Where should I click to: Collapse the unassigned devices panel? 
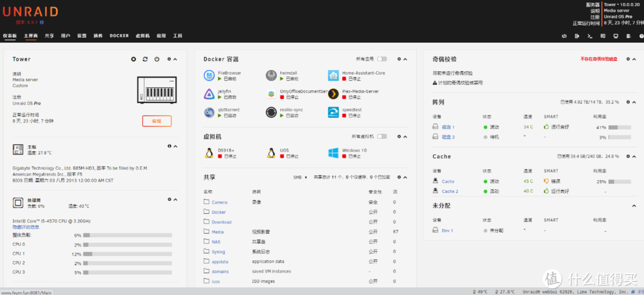(634, 205)
